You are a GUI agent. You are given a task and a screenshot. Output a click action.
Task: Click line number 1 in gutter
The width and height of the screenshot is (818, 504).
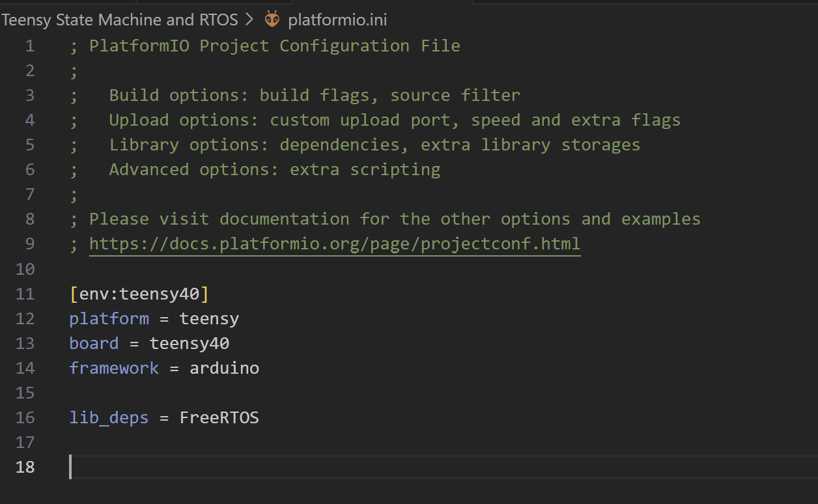coord(30,46)
